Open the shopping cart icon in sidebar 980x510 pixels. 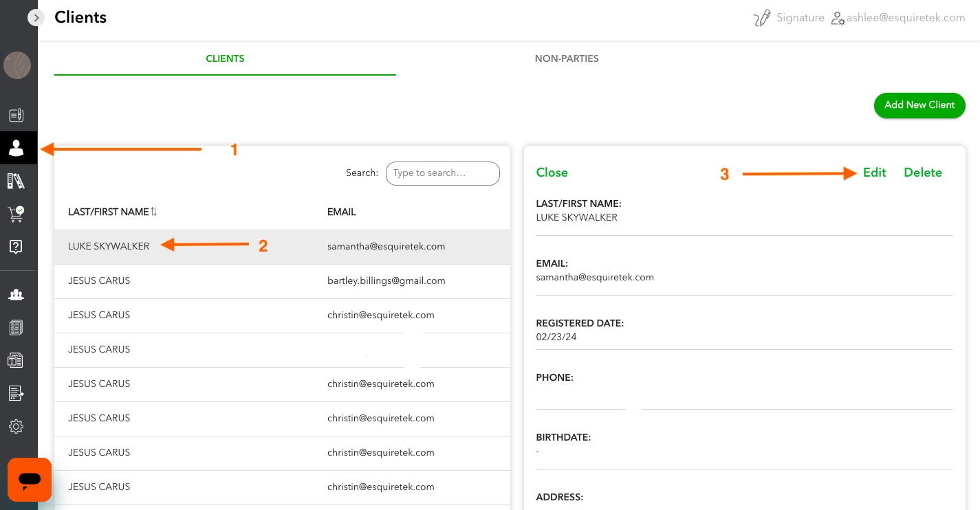coord(17,213)
